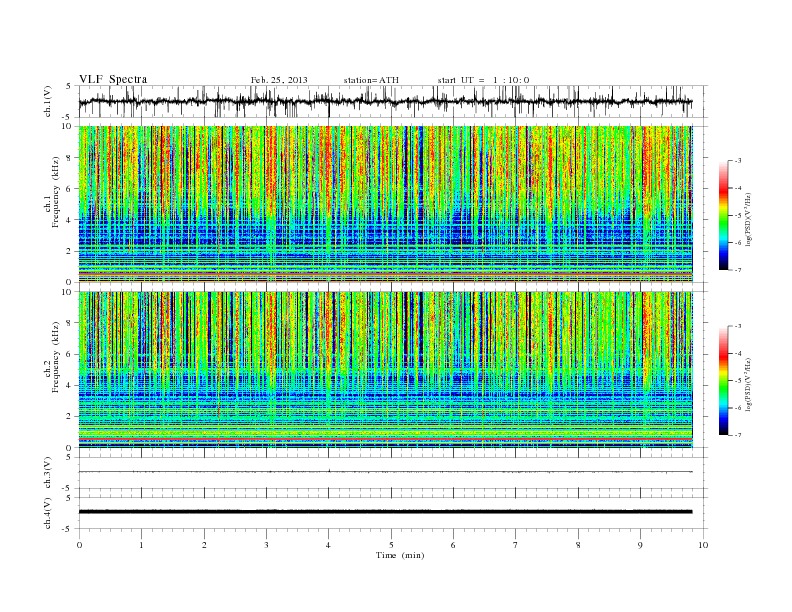Click the color bar beside the ch.2 spectrogram
792x612 pixels.
tap(724, 380)
